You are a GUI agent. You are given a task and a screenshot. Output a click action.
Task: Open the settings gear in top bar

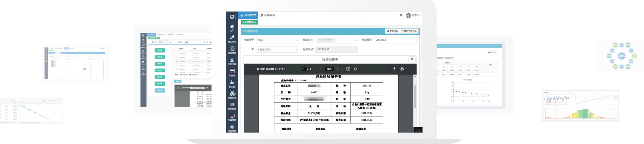[x=401, y=15]
